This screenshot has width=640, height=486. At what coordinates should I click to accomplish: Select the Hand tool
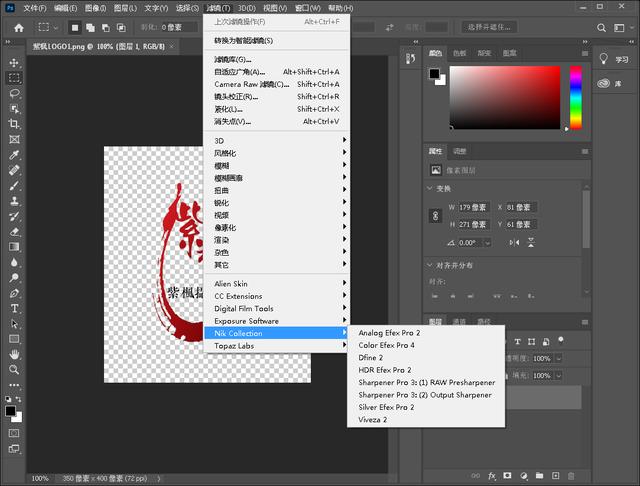click(x=14, y=354)
